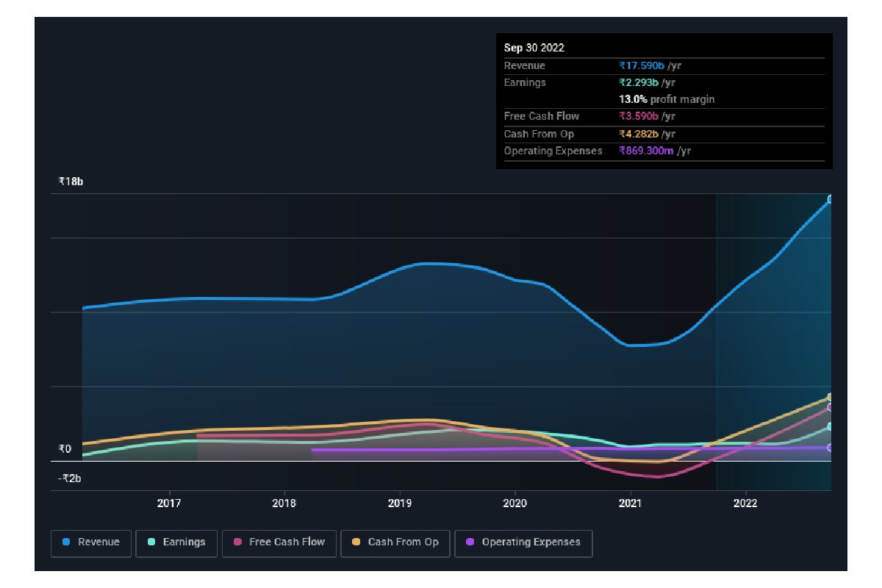This screenshot has width=882, height=588.
Task: Click the purple Operating Expenses dot
Action: click(x=470, y=542)
